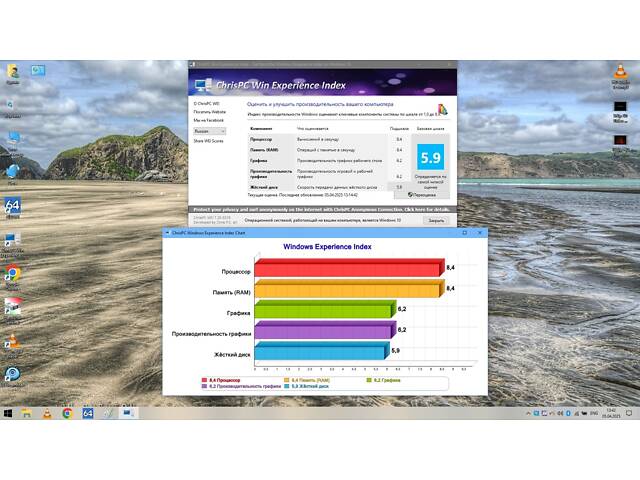Open the Bluetooth tray icon
This screenshot has height=480, width=640.
[568, 413]
